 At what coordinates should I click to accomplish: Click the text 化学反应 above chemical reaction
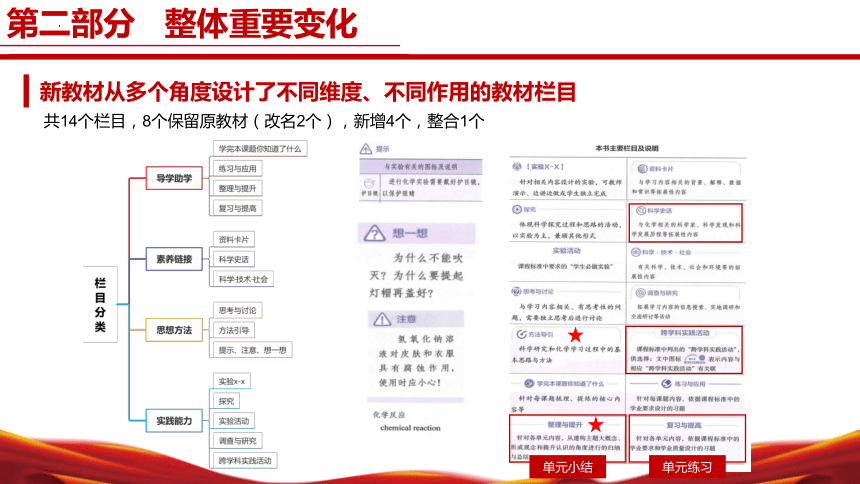pos(389,414)
